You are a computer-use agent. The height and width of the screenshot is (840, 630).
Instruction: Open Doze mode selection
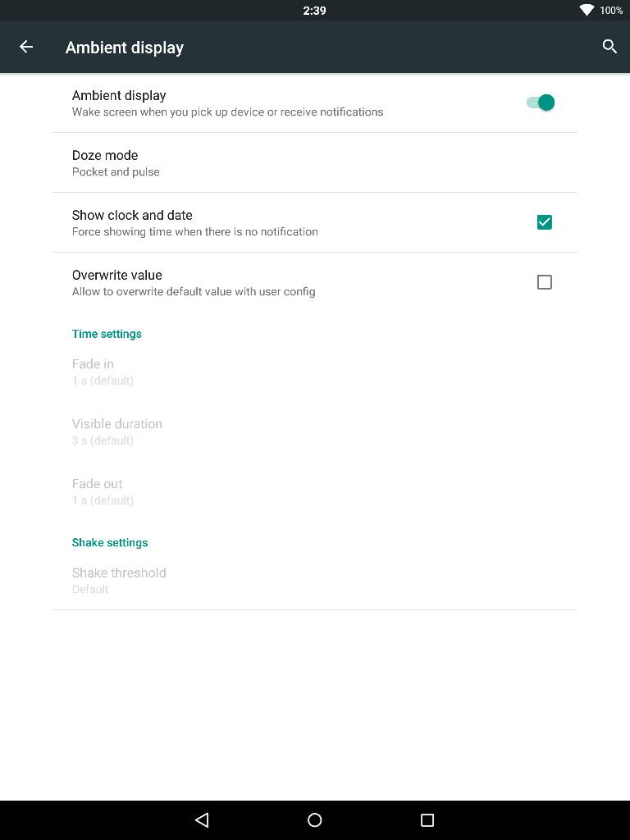tap(315, 163)
